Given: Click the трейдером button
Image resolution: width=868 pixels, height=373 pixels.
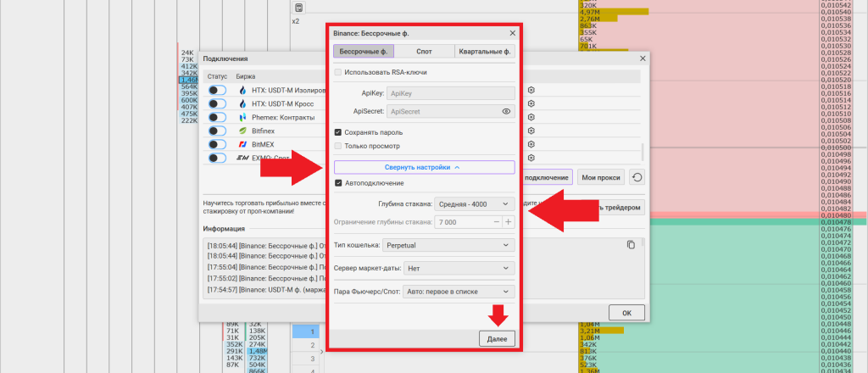Looking at the screenshot, I should tap(620, 208).
